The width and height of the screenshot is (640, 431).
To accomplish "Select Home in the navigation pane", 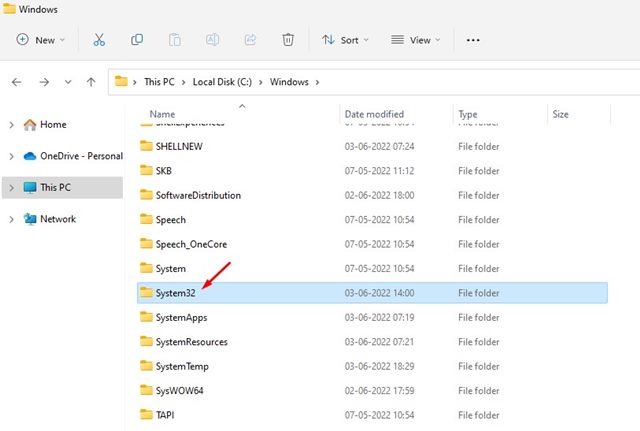I will pyautogui.click(x=52, y=125).
